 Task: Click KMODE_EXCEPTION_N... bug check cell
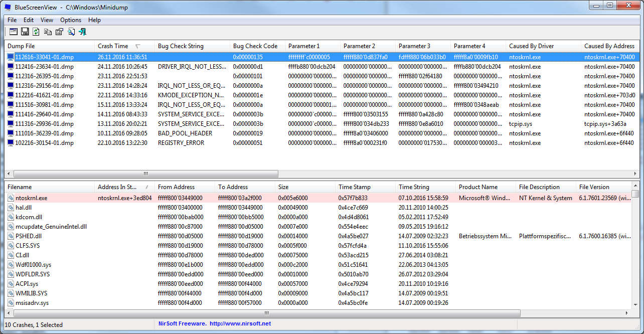pos(191,95)
